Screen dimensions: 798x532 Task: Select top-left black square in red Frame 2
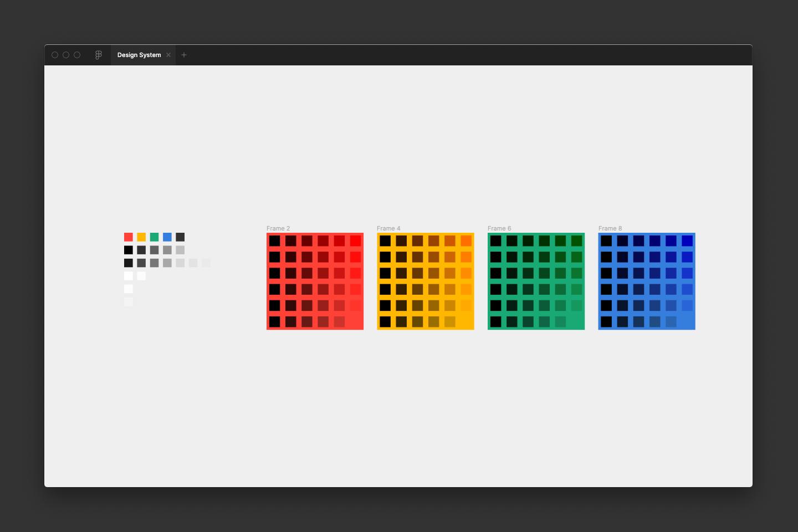pyautogui.click(x=274, y=241)
